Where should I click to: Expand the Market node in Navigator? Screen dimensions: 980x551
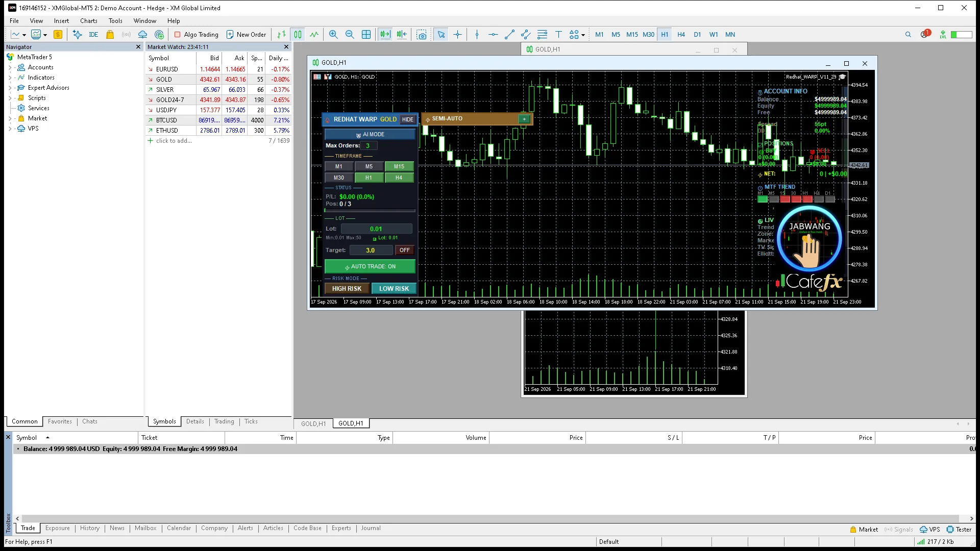[10, 118]
